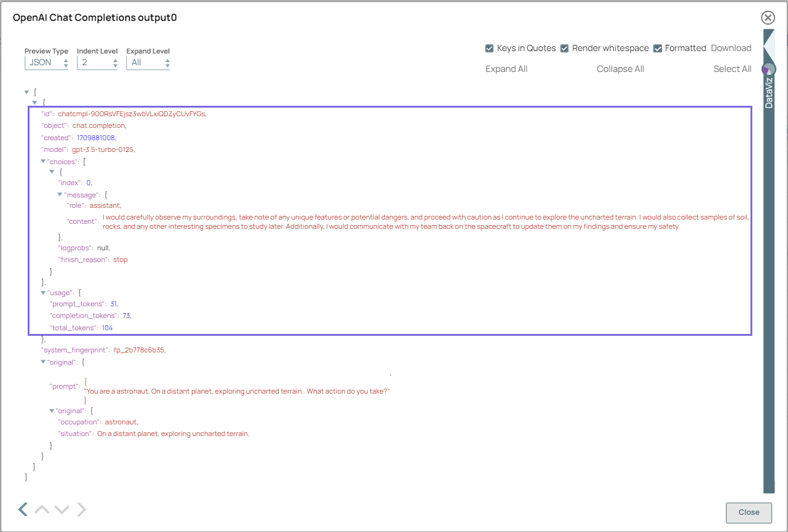Navigate to previous record with left chevron
788x532 pixels.
coord(23,509)
